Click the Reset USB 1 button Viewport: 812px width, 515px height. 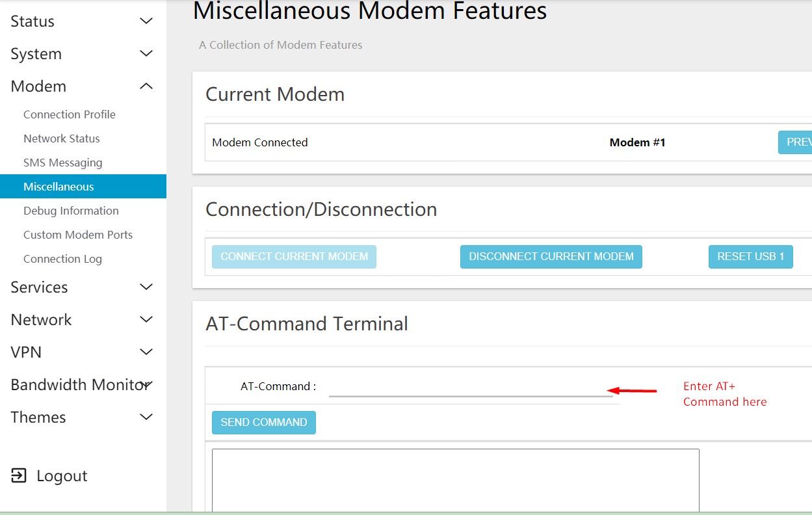pyautogui.click(x=751, y=256)
